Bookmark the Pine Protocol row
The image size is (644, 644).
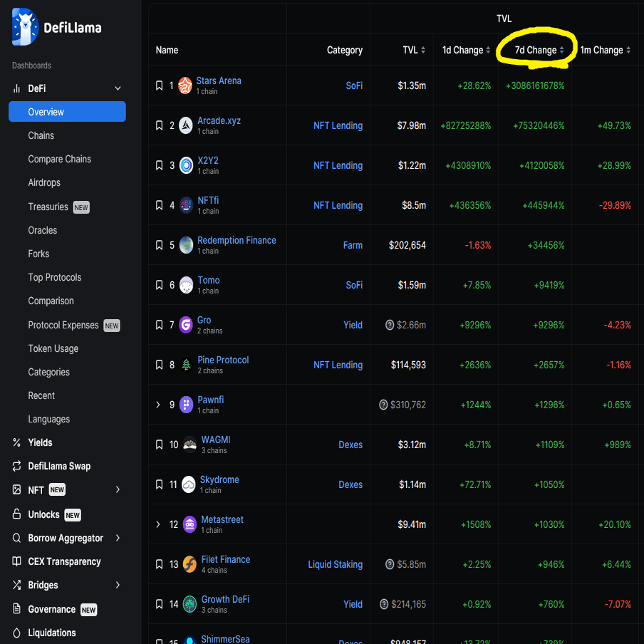coord(160,365)
